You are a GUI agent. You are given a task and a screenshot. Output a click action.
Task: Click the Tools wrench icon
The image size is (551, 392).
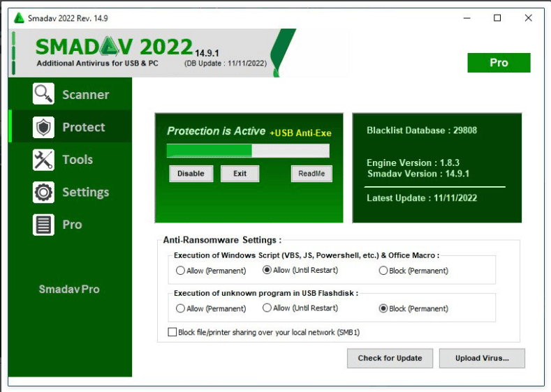43,160
